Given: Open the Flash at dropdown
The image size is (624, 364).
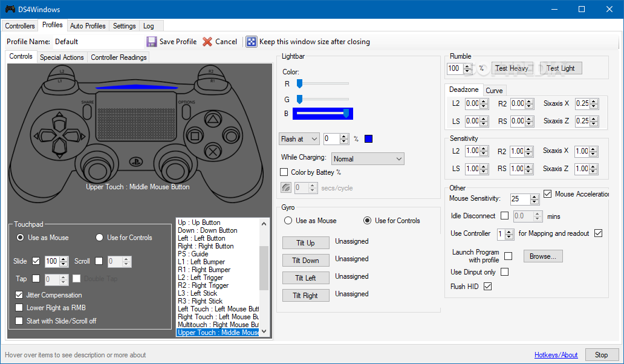Looking at the screenshot, I should tap(299, 139).
